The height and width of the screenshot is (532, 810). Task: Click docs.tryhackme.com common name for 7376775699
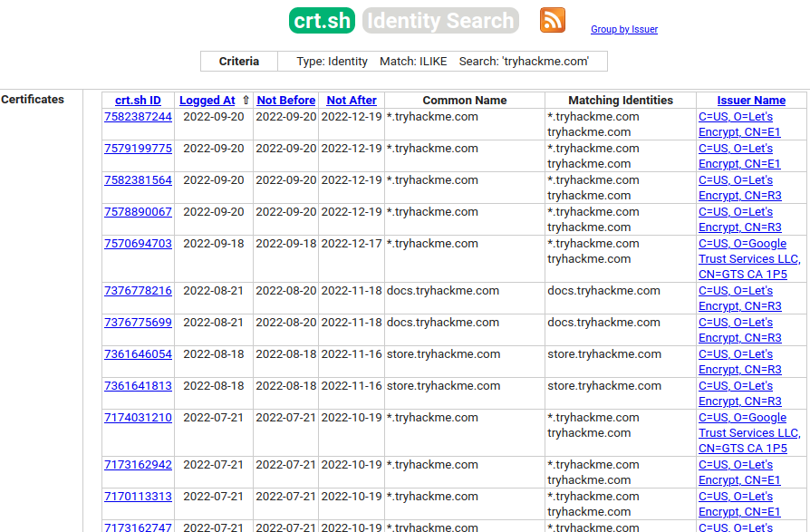pyautogui.click(x=443, y=323)
